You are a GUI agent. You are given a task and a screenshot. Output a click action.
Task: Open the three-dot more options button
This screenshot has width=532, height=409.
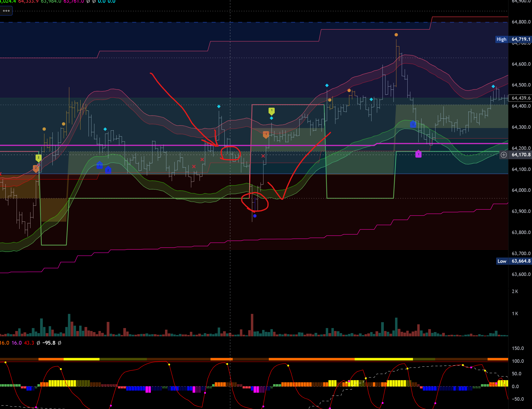point(6,11)
